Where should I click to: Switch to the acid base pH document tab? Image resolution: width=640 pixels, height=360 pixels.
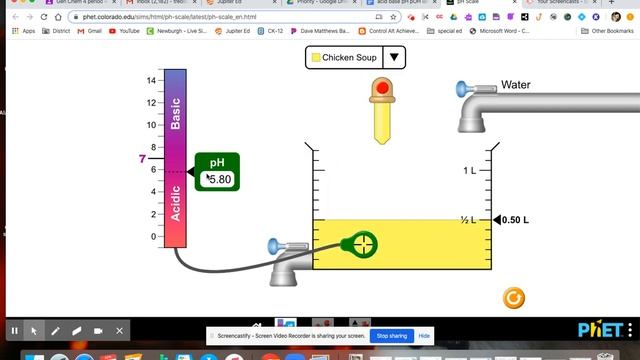click(x=401, y=2)
